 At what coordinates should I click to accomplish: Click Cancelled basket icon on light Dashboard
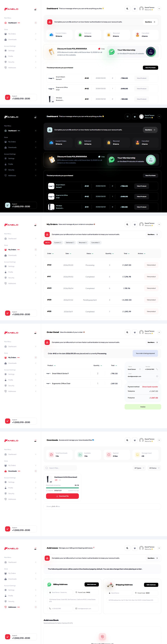tap(137, 35)
